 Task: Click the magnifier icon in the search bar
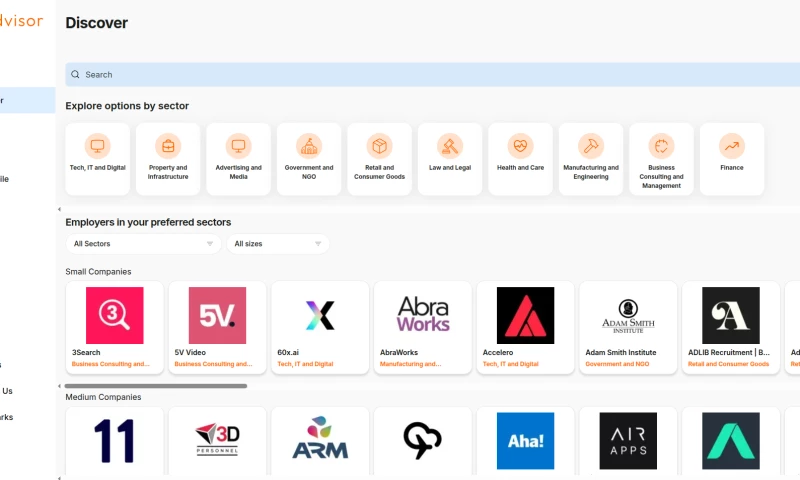76,74
